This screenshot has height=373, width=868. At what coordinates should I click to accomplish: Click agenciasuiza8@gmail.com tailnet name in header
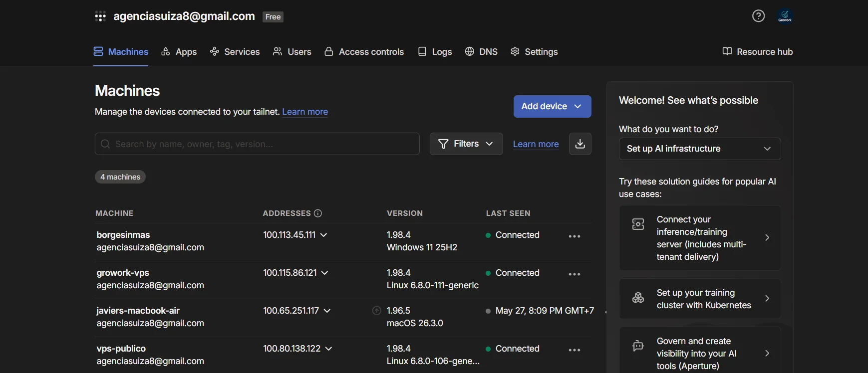point(184,16)
